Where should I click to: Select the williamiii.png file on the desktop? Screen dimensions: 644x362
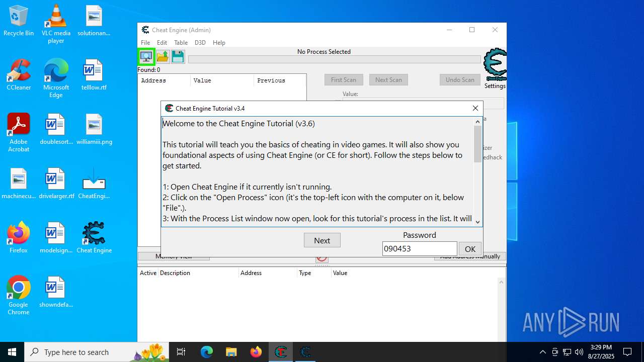(94, 129)
